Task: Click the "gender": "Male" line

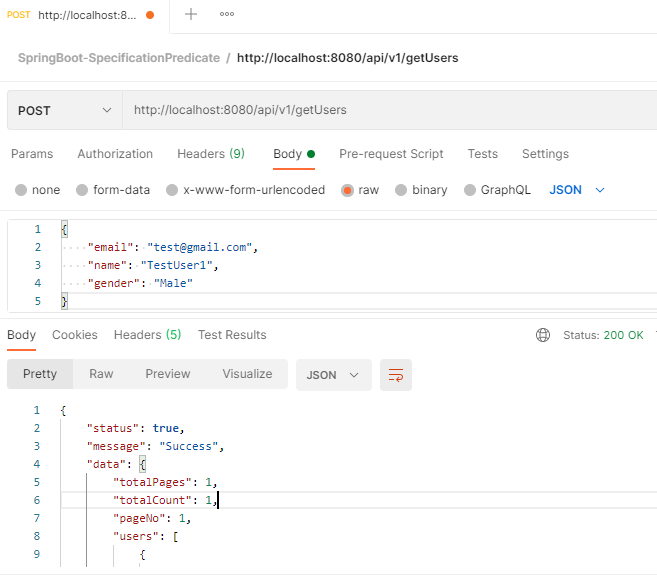Action: coord(140,283)
